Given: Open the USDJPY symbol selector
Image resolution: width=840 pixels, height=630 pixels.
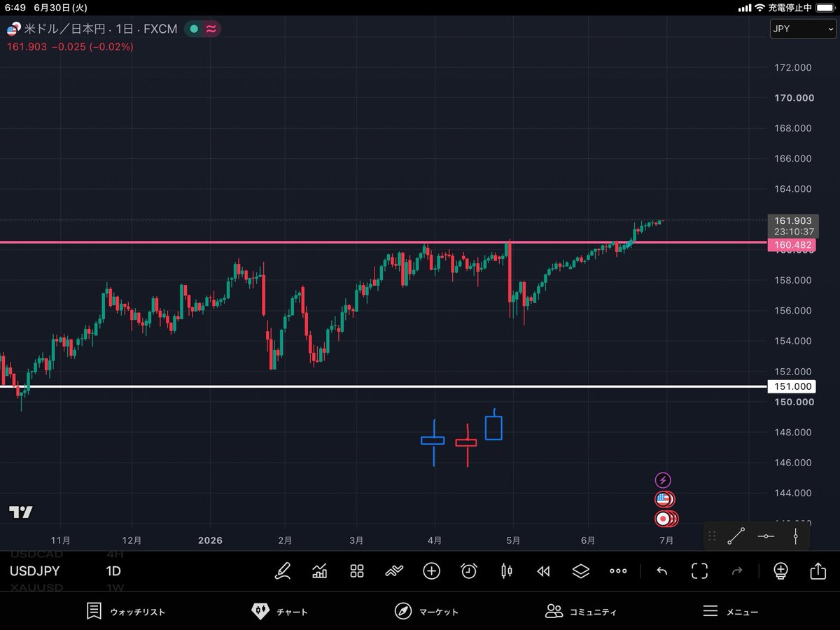Looking at the screenshot, I should point(34,571).
